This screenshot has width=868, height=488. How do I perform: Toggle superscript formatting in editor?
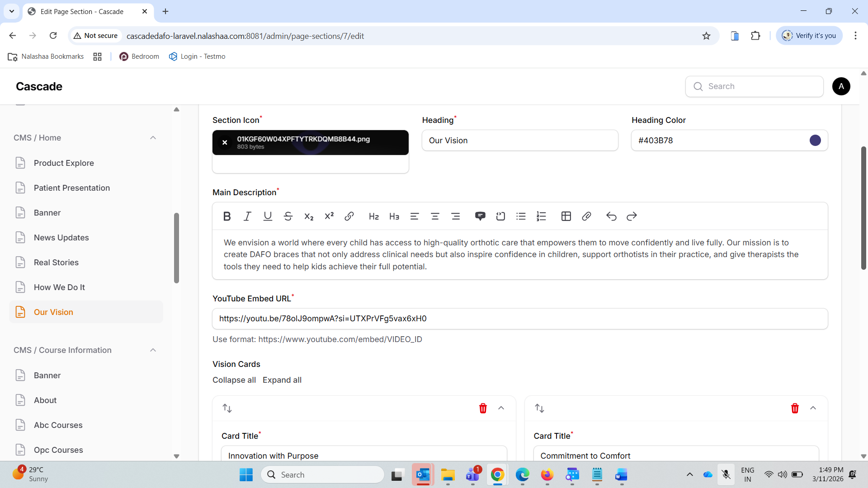click(329, 216)
